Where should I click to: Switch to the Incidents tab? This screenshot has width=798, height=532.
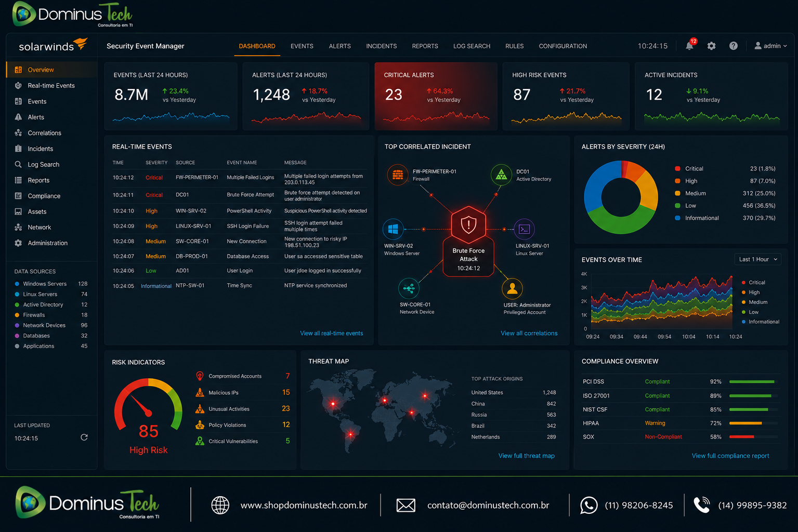[382, 46]
